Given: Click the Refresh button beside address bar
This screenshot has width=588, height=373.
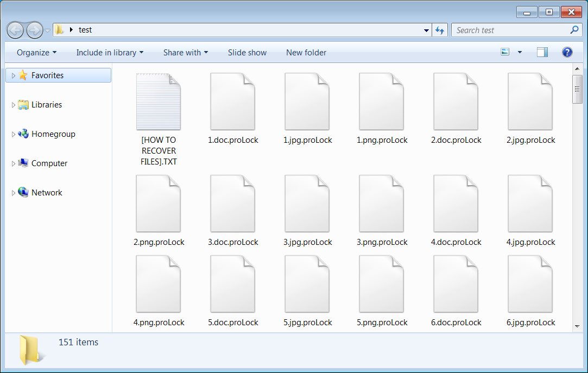Looking at the screenshot, I should point(440,30).
